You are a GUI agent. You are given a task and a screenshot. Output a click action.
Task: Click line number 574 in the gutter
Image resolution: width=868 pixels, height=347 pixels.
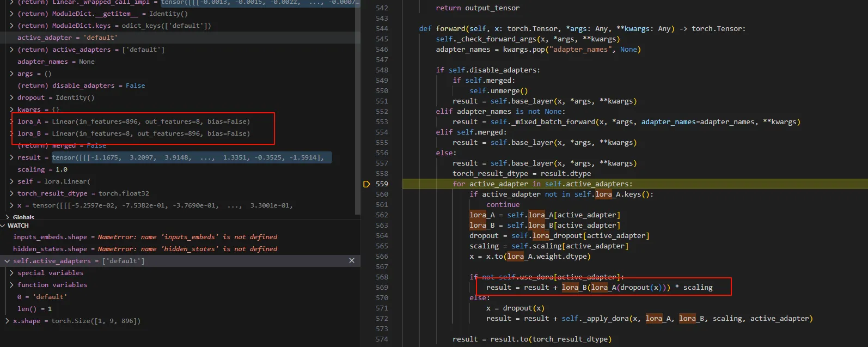[382, 339]
